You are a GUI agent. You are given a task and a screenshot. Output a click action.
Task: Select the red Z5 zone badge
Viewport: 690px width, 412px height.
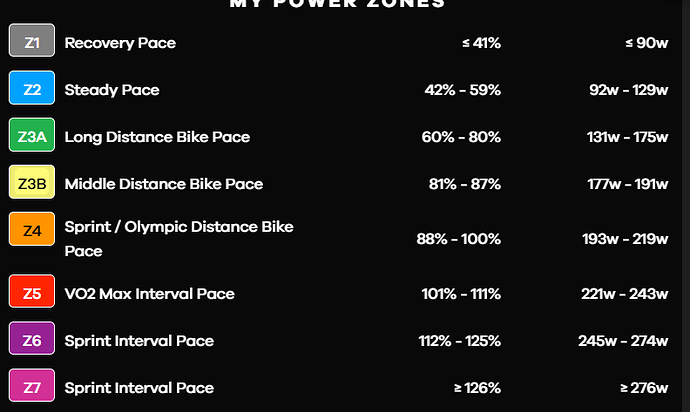32,291
